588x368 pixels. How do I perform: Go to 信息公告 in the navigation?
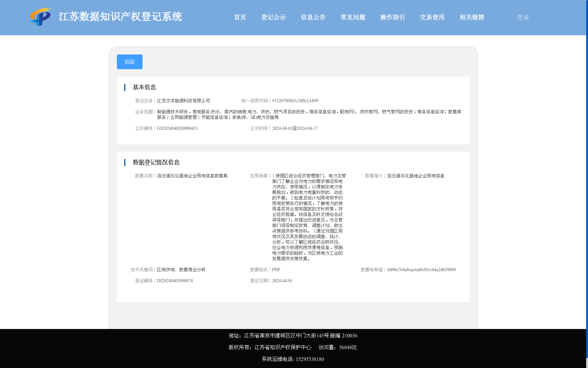pyautogui.click(x=313, y=17)
